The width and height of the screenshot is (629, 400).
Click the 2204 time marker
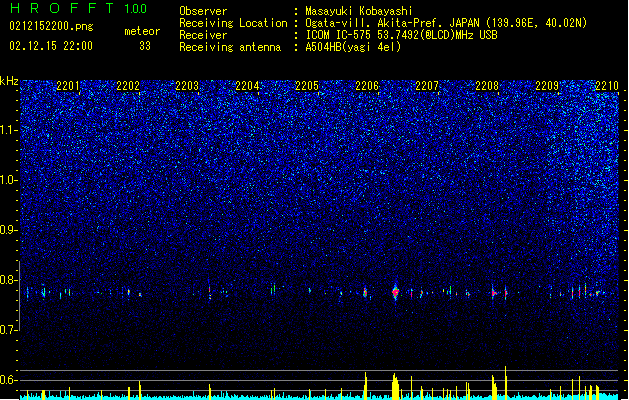coord(247,86)
